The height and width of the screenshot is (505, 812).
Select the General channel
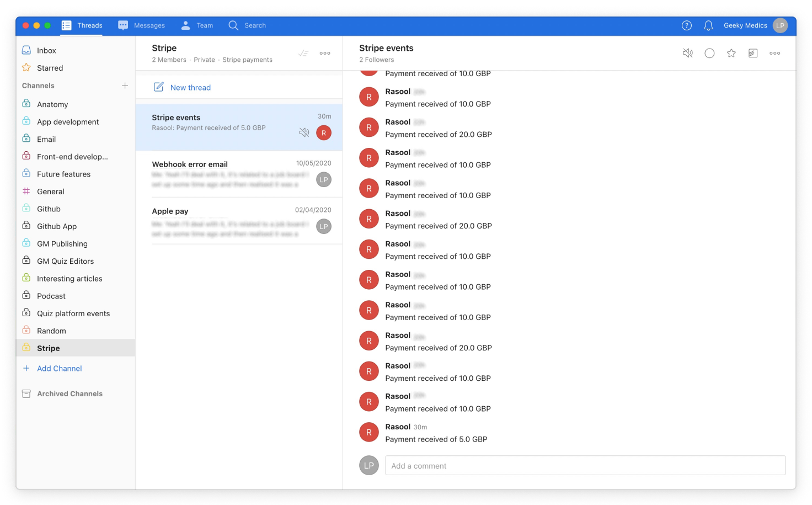[x=76, y=192]
